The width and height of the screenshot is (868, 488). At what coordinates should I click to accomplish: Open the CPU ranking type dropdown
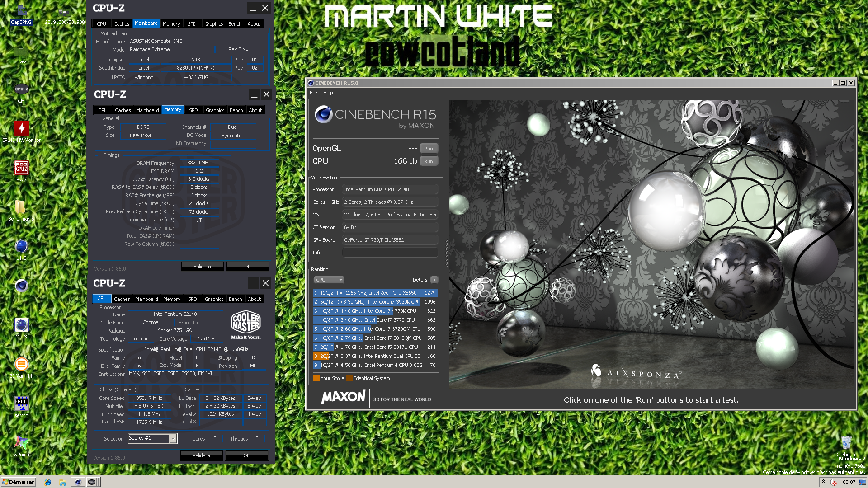pos(329,280)
